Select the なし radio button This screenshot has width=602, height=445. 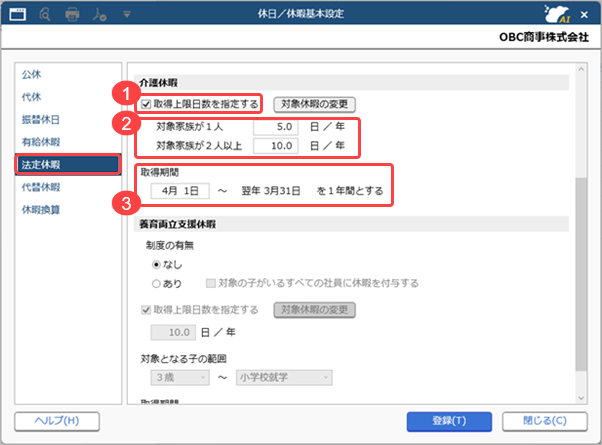tap(156, 265)
